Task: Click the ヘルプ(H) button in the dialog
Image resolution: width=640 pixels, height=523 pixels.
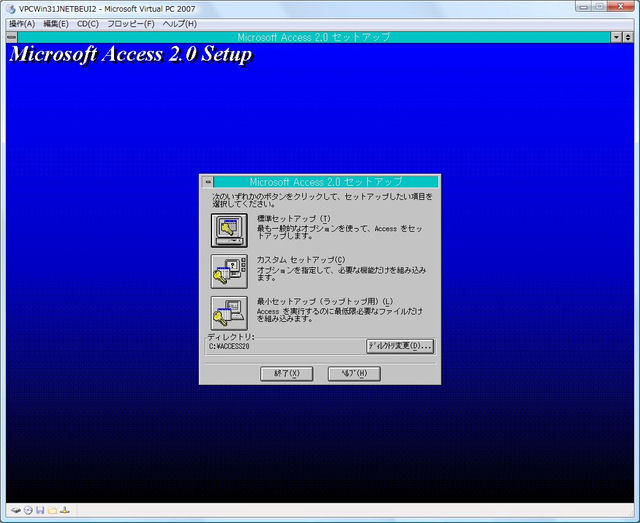Action: [x=354, y=374]
